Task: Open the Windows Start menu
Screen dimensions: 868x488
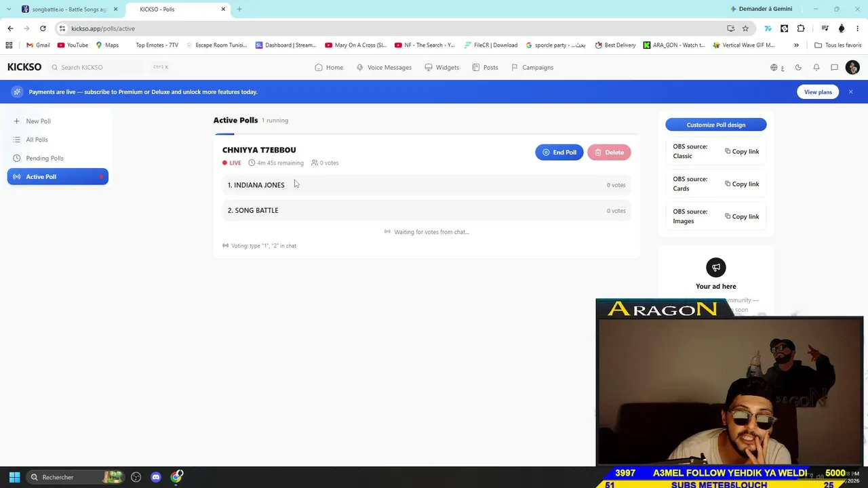Action: 14,477
